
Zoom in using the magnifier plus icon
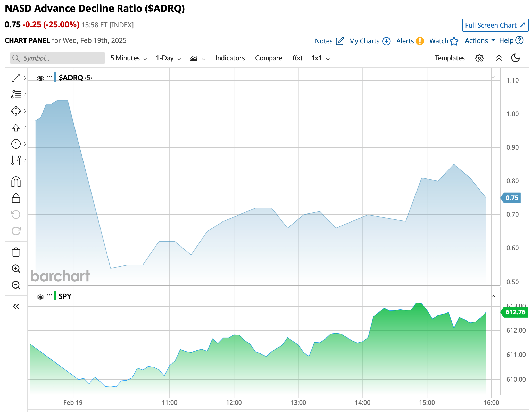tap(16, 269)
